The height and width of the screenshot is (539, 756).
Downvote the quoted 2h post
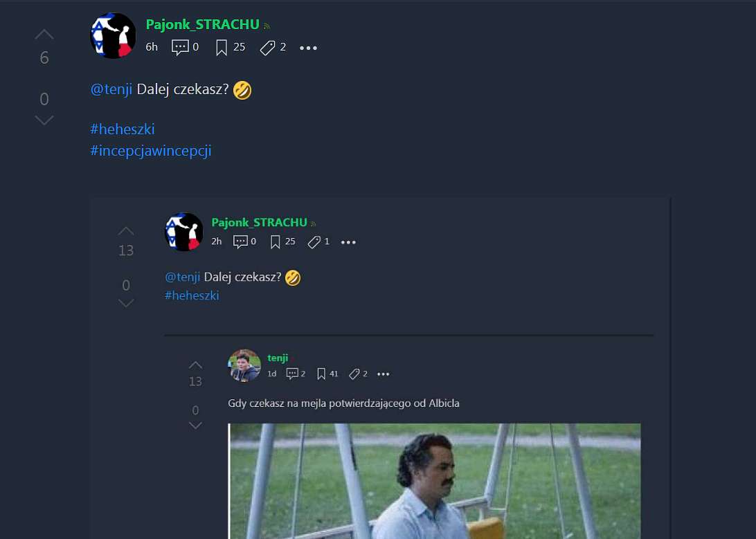click(x=126, y=303)
